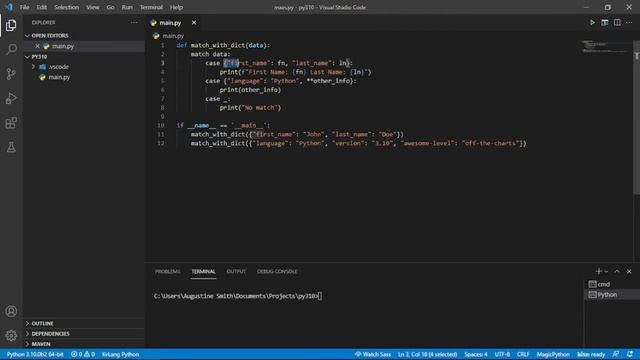The image size is (640, 360).
Task: Click Ln 3, Col 18 cursor position
Action: click(427, 354)
